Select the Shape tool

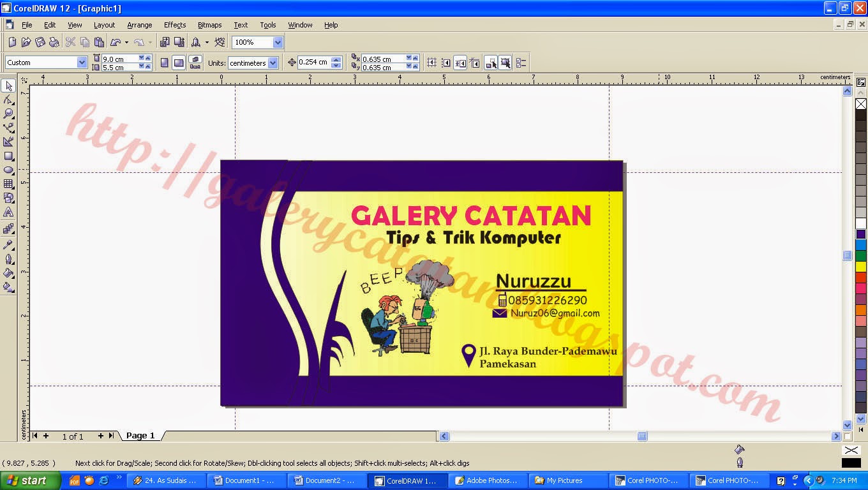coord(8,100)
